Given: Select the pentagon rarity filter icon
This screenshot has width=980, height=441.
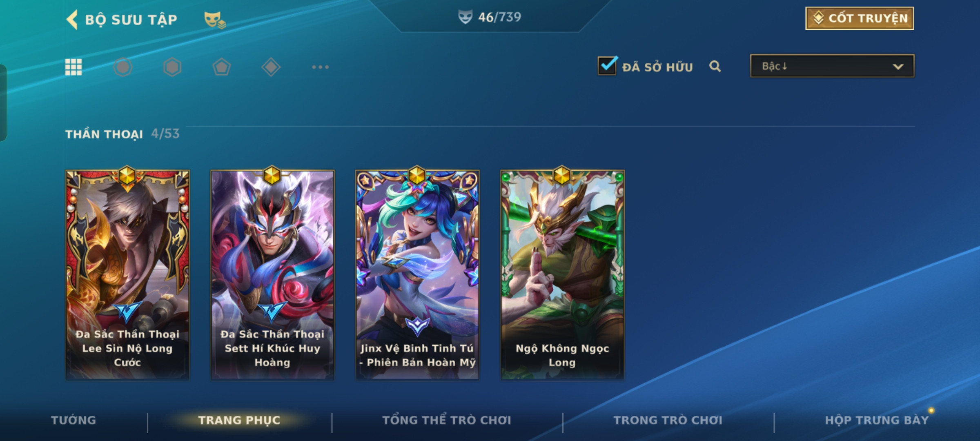Looking at the screenshot, I should [222, 67].
